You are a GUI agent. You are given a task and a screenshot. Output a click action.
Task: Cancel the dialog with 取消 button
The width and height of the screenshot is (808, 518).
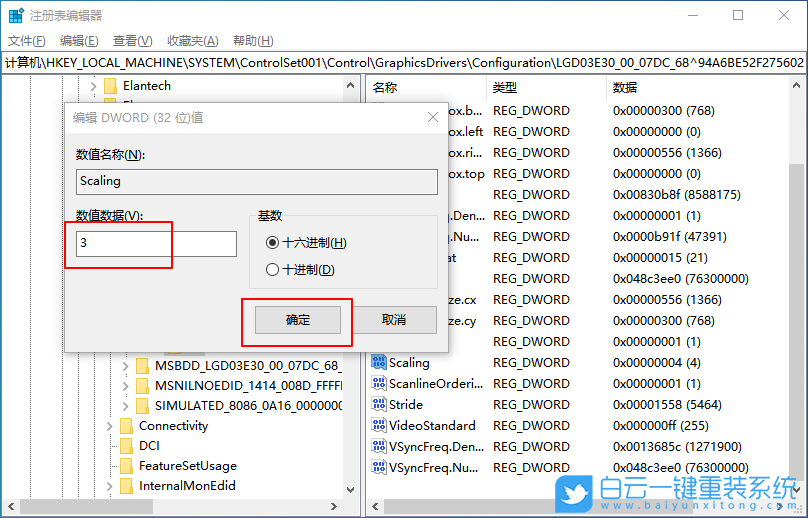(x=394, y=320)
